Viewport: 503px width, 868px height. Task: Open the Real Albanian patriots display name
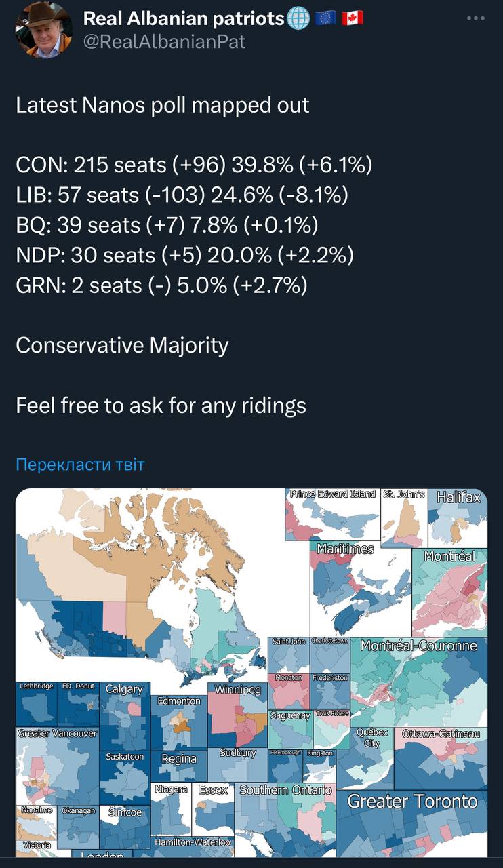click(x=183, y=18)
